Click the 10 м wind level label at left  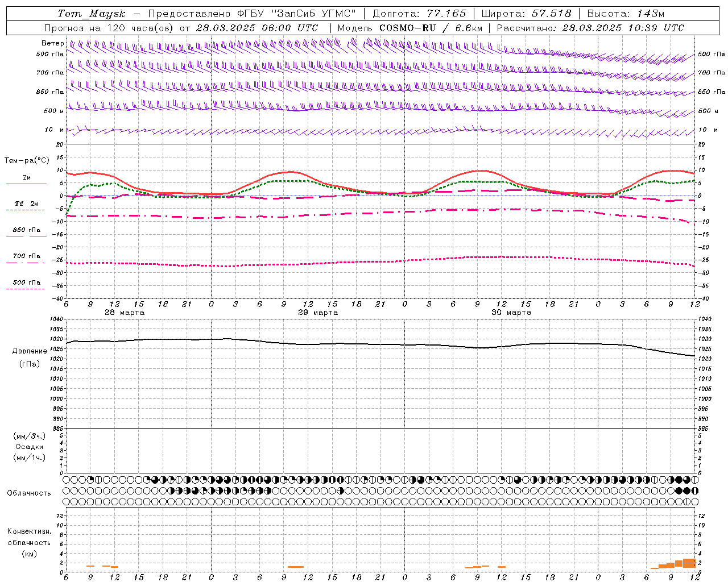(x=54, y=130)
